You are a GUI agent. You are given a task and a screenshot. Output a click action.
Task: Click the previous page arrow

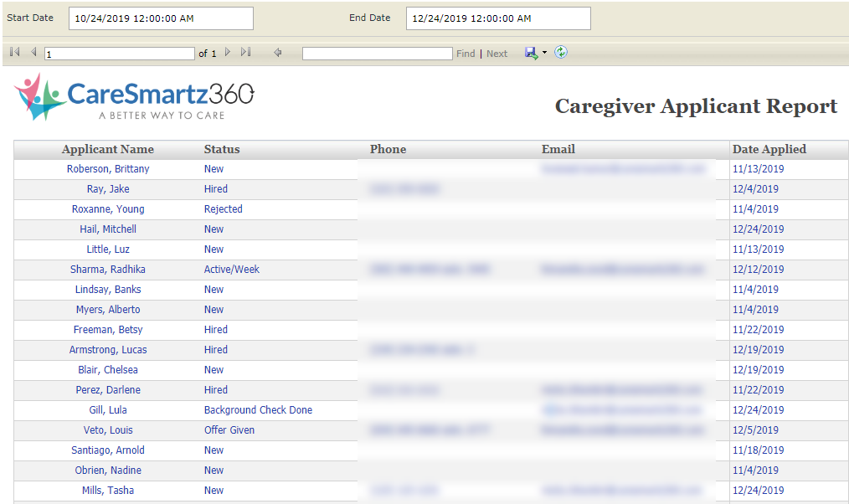click(x=33, y=53)
